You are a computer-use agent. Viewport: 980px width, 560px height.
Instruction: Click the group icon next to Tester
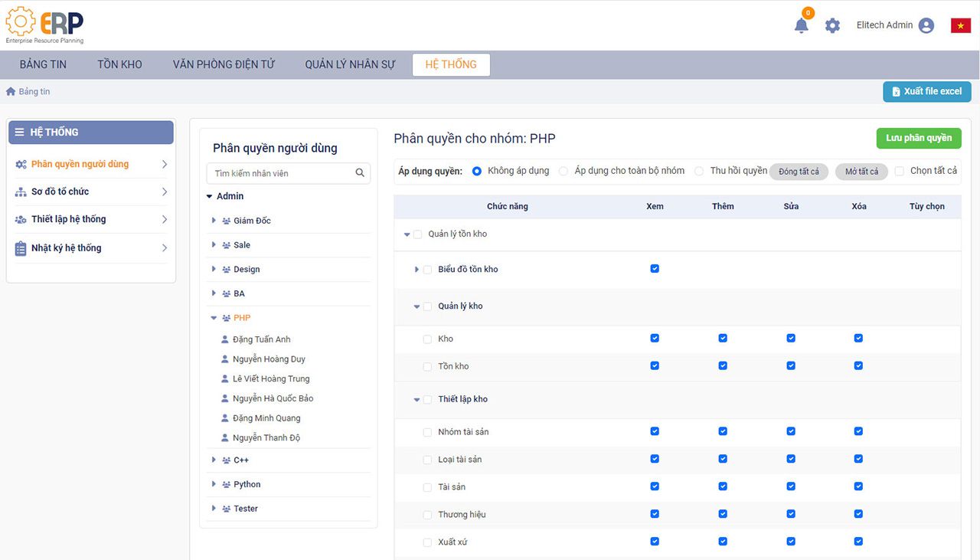click(226, 509)
